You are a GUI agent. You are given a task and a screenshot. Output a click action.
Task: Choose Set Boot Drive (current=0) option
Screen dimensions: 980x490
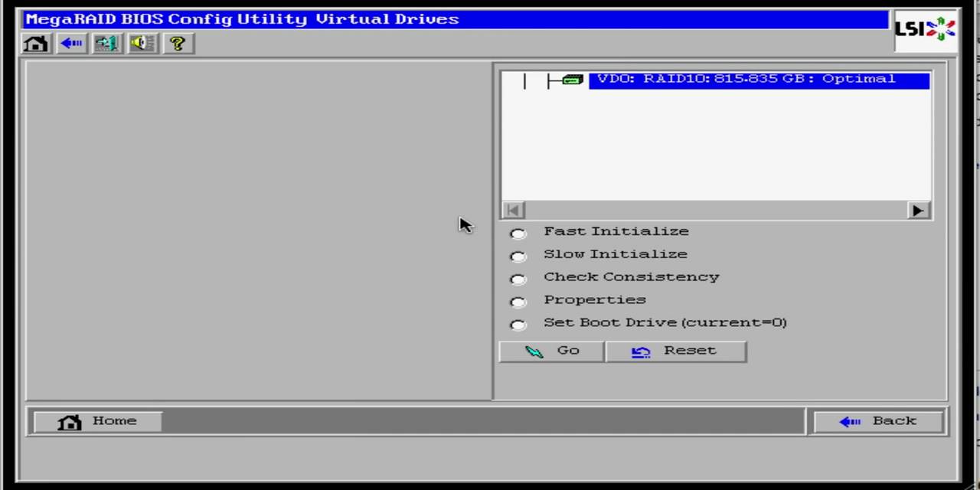point(518,325)
